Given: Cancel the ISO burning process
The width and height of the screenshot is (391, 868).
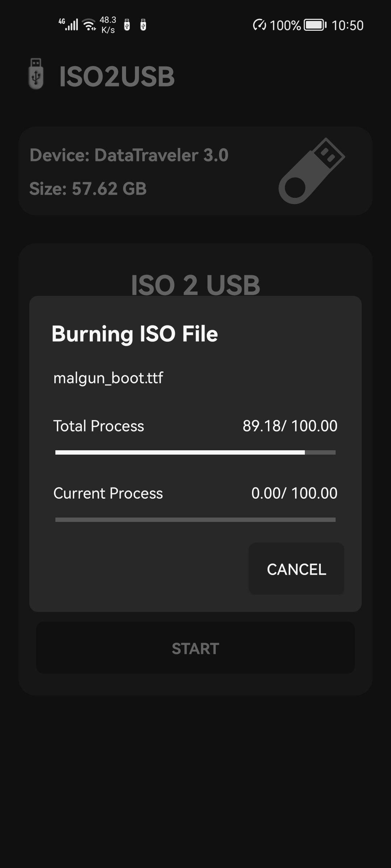Looking at the screenshot, I should pyautogui.click(x=296, y=569).
